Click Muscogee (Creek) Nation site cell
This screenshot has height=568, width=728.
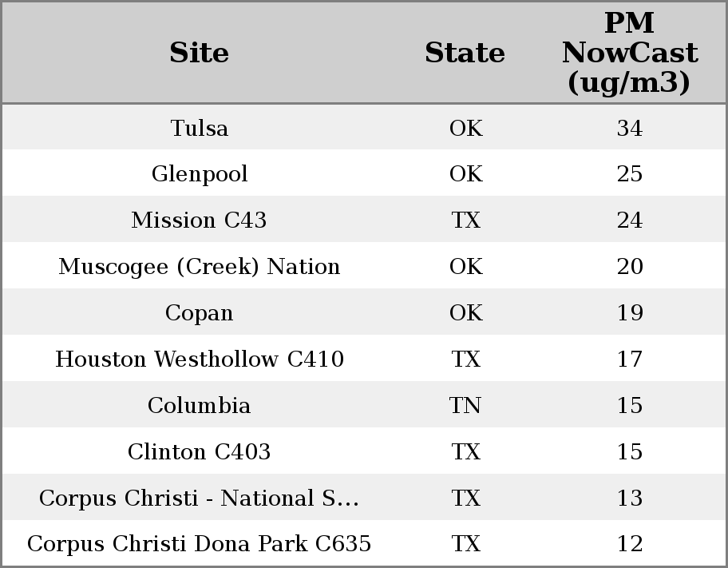199,267
